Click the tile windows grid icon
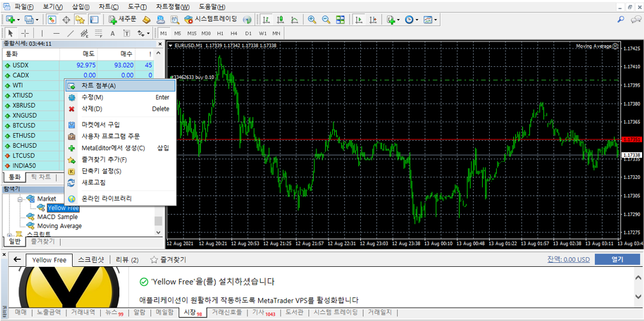The height and width of the screenshot is (321, 644). coord(340,19)
